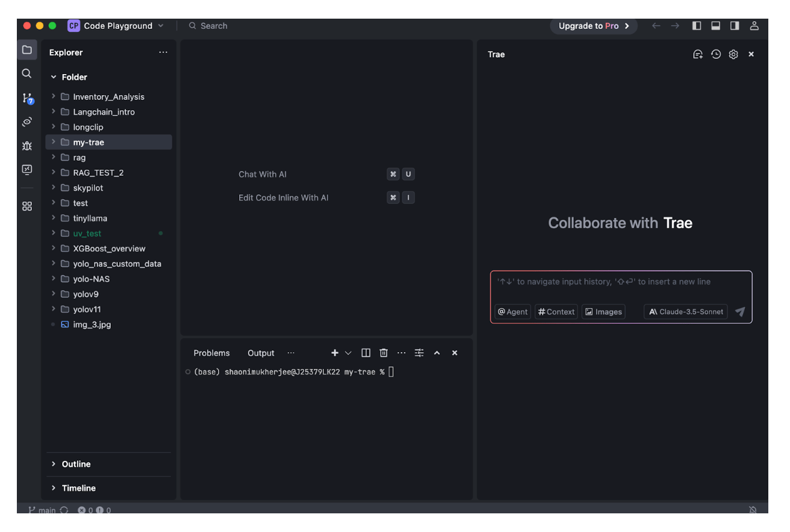Open the Code Playground project dropdown
This screenshot has height=532, width=790.
(x=116, y=26)
